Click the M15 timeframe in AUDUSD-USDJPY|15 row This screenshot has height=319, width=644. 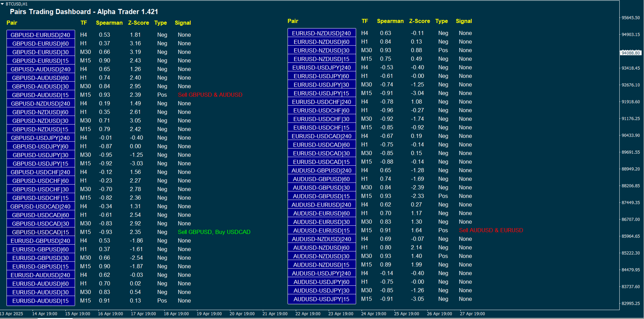tap(366, 299)
